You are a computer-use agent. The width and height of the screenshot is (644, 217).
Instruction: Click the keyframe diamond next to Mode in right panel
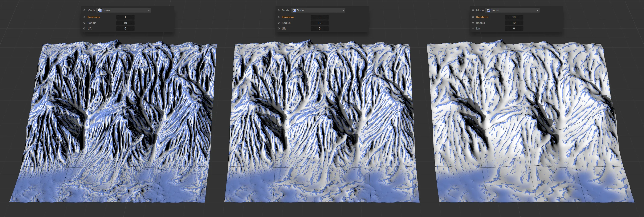pos(473,10)
